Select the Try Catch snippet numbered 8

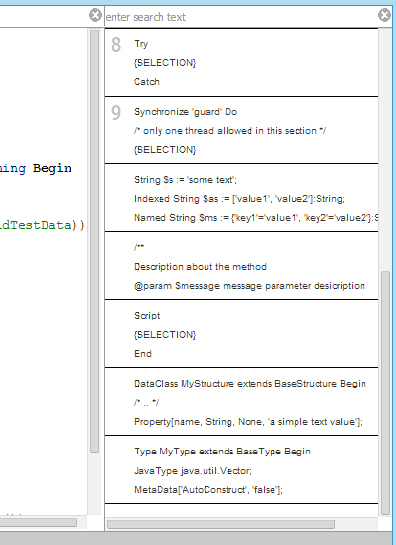pyautogui.click(x=241, y=63)
